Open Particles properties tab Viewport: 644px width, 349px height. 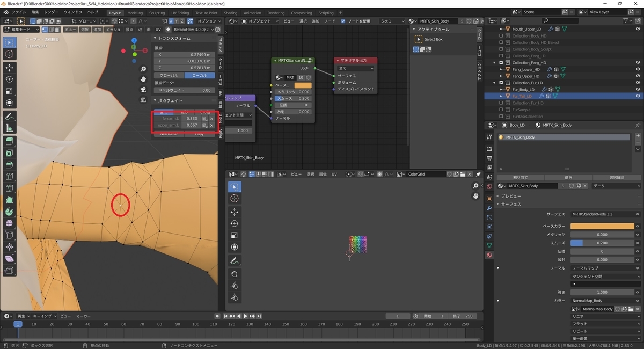[x=489, y=217]
